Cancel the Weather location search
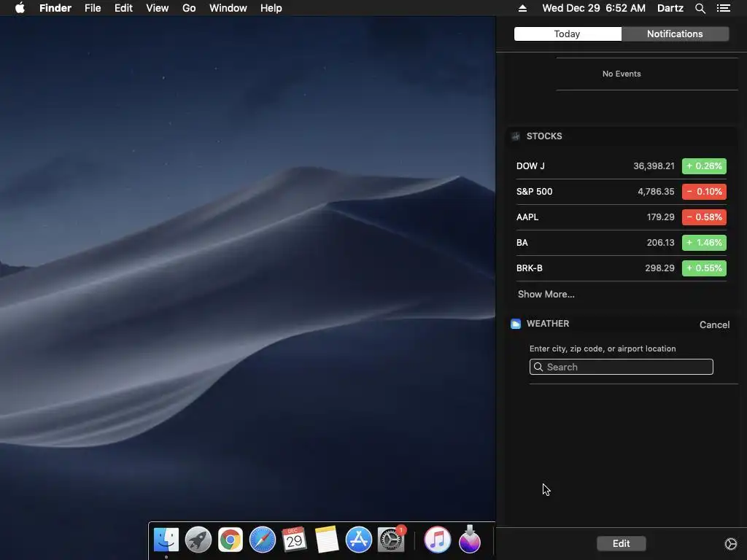This screenshot has width=747, height=560. [714, 324]
